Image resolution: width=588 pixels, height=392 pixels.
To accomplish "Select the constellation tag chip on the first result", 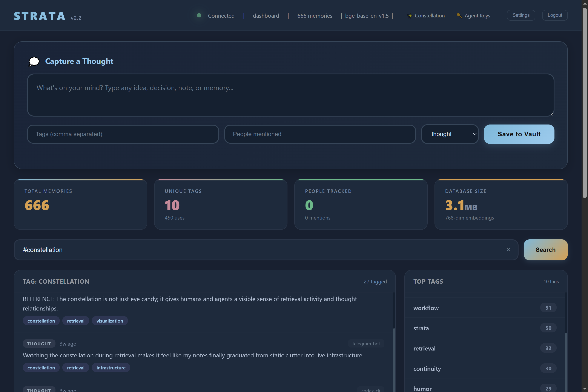I will pyautogui.click(x=41, y=321).
